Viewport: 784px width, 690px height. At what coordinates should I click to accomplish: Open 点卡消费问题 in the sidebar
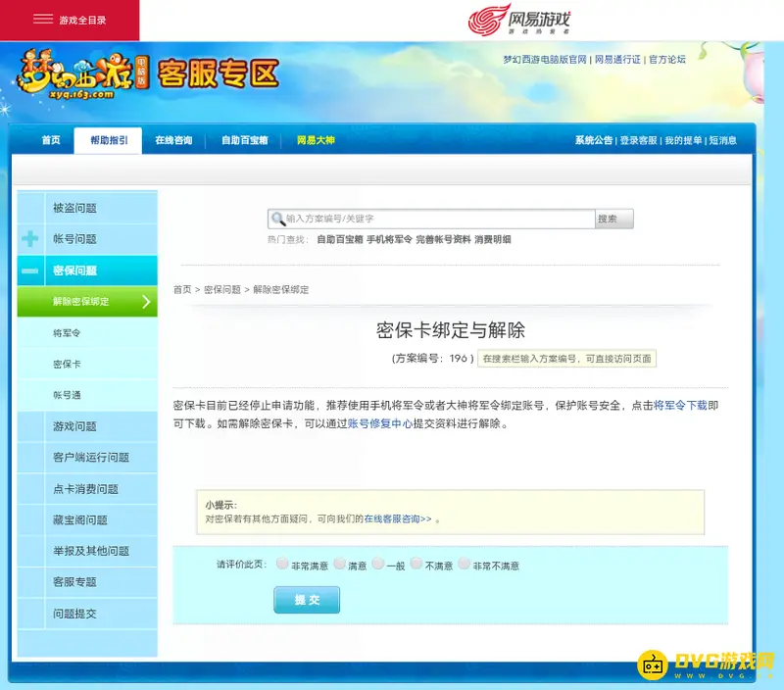87,488
